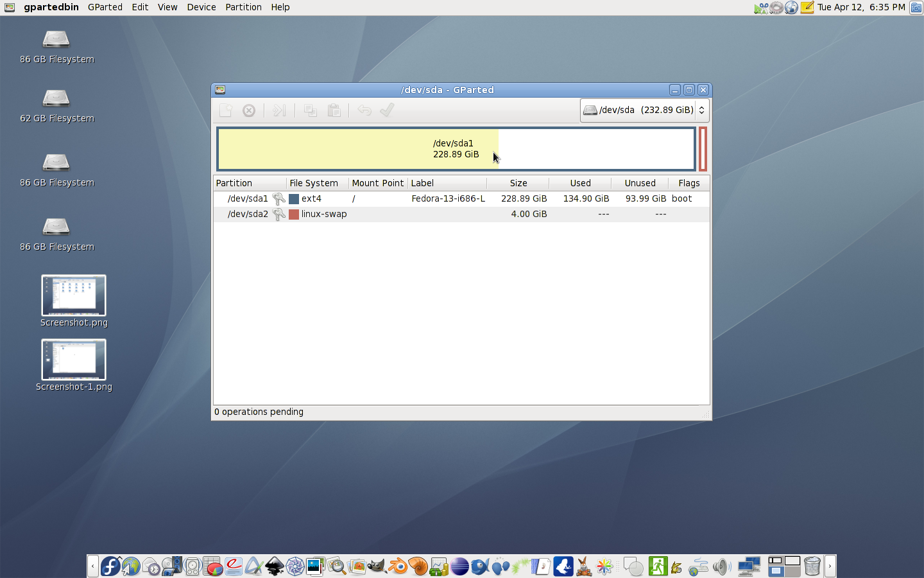The image size is (924, 578).
Task: Sort by Mount Point column header
Action: click(378, 183)
